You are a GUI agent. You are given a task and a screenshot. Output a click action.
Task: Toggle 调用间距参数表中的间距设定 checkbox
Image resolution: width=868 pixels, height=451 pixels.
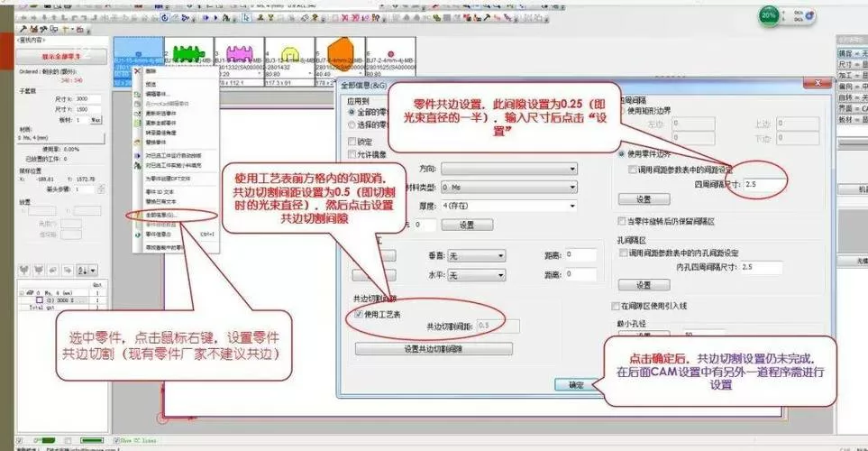point(632,170)
